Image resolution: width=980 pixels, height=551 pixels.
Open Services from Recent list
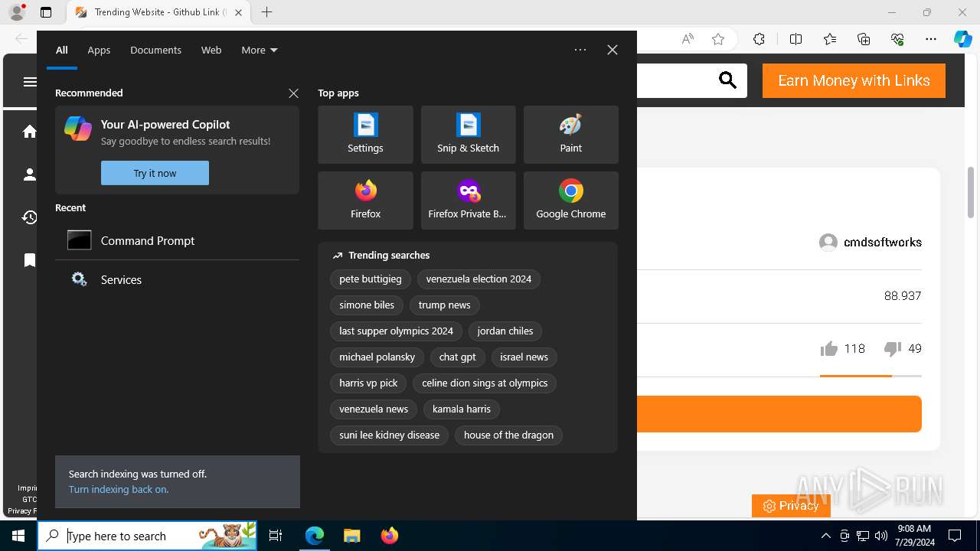click(177, 279)
